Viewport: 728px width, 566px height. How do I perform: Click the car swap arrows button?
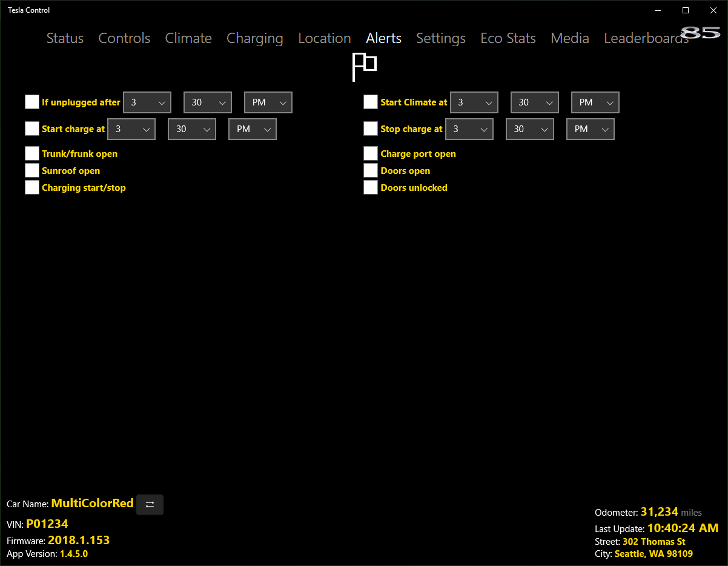tap(150, 504)
